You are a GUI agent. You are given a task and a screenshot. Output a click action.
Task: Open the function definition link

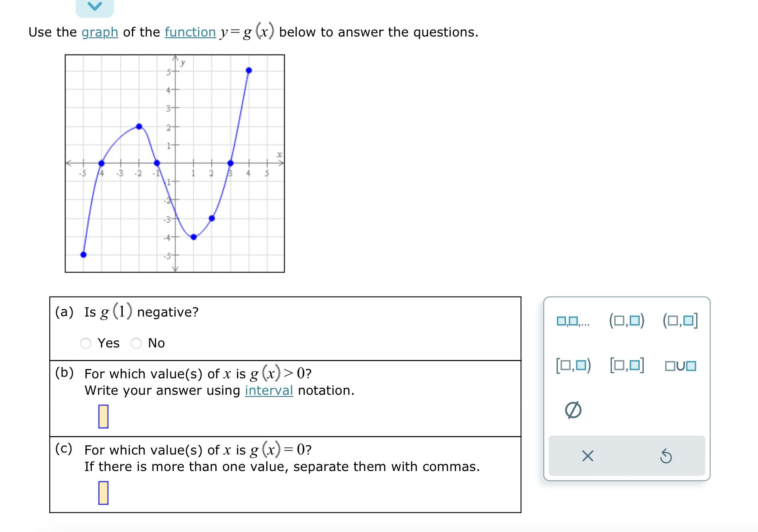(x=190, y=32)
